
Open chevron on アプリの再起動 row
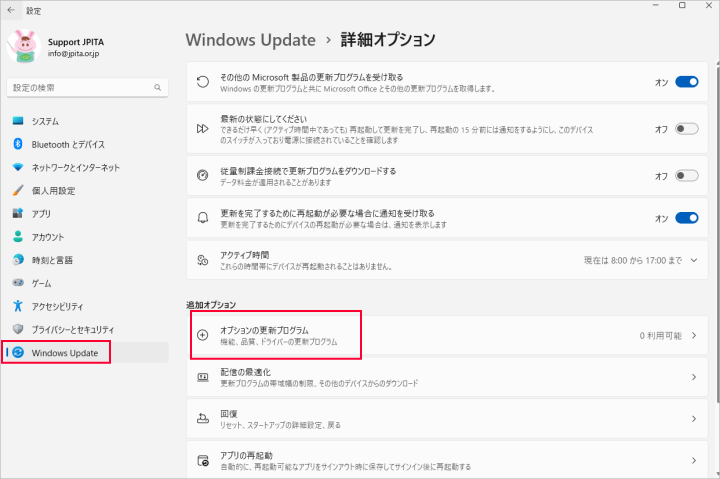coord(694,460)
